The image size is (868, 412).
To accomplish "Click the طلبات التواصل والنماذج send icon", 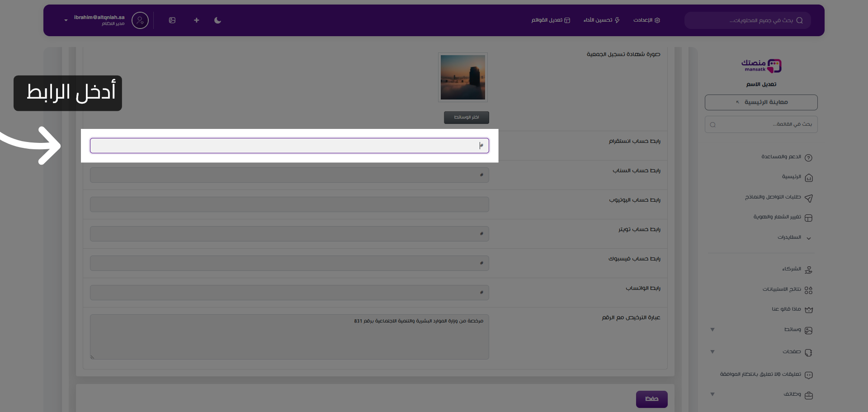I will coord(809,198).
